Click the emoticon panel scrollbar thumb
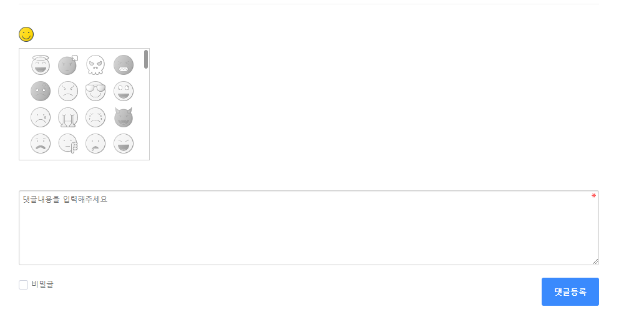The height and width of the screenshot is (322, 644). tap(146, 59)
